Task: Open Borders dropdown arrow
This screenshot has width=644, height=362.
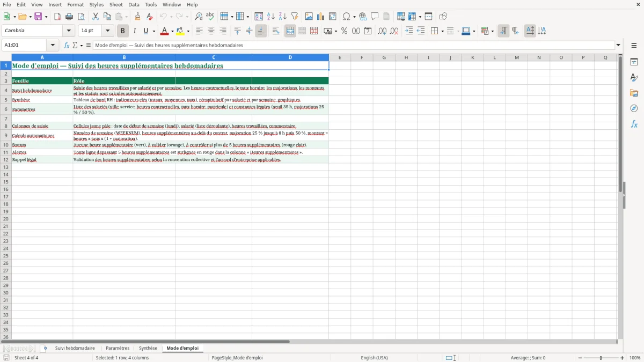Action: 442,31
